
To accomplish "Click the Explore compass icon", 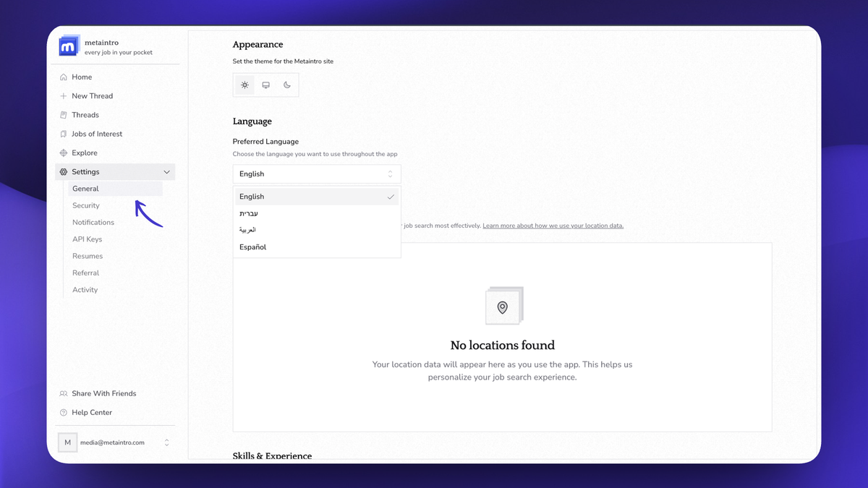I will (x=64, y=153).
